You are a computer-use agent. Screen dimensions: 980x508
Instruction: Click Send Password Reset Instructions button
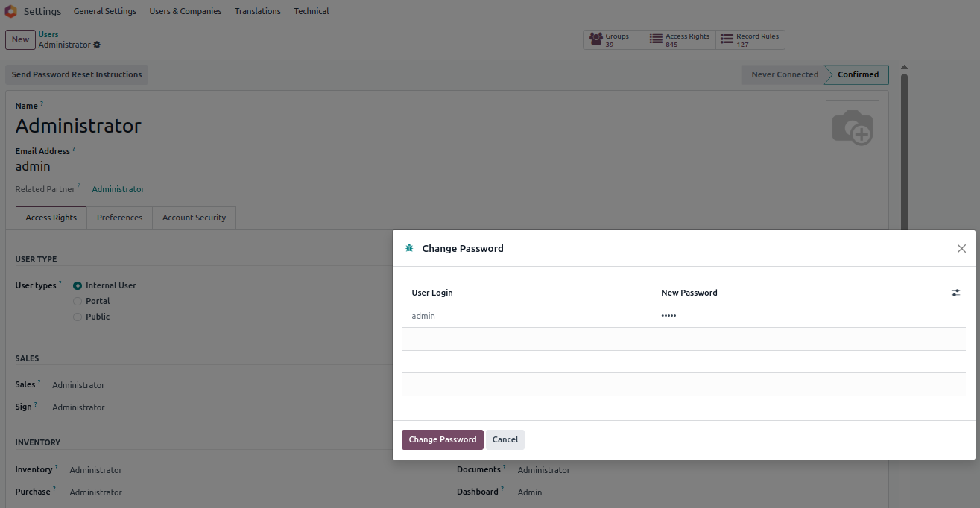pos(77,74)
